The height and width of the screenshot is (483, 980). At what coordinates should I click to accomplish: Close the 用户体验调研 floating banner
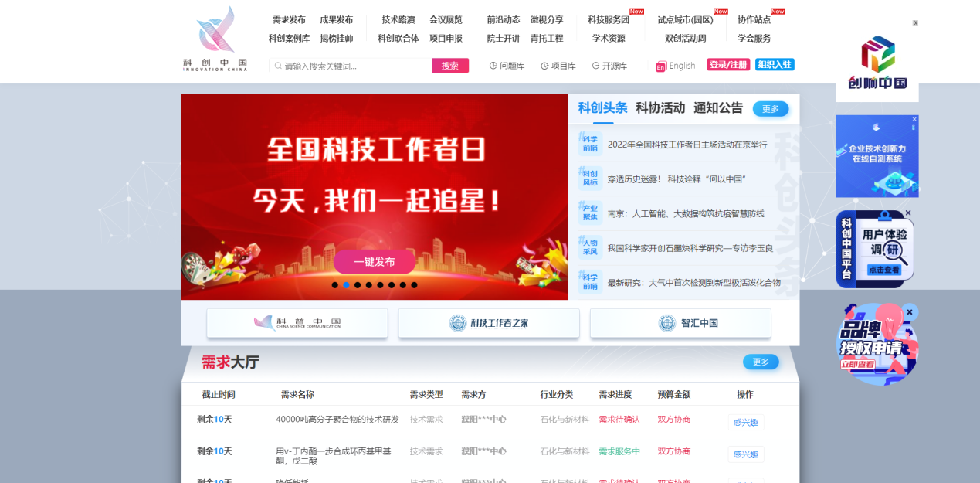point(908,213)
